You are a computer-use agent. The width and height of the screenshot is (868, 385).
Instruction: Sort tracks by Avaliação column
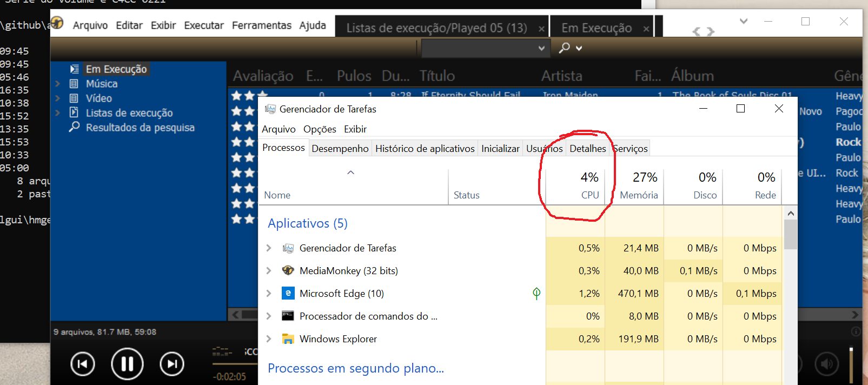click(x=263, y=76)
